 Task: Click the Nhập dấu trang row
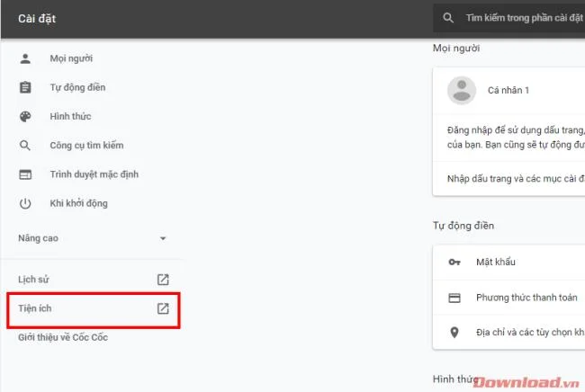[508, 179]
